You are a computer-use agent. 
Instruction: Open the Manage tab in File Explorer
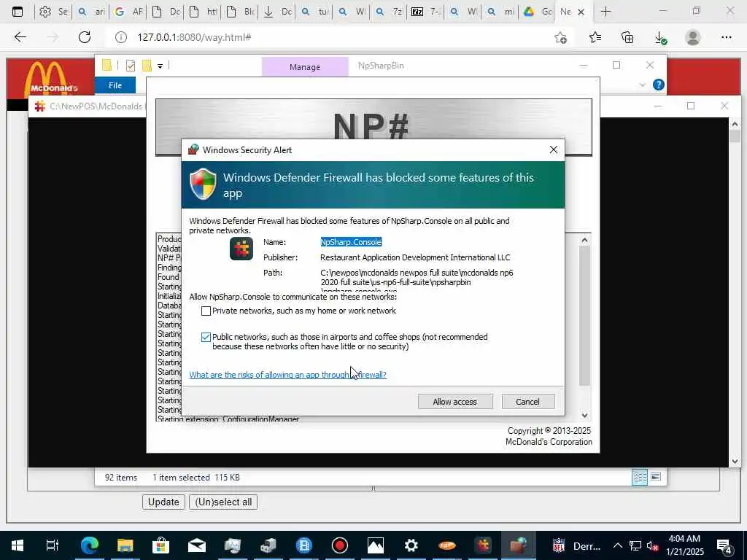coord(305,66)
